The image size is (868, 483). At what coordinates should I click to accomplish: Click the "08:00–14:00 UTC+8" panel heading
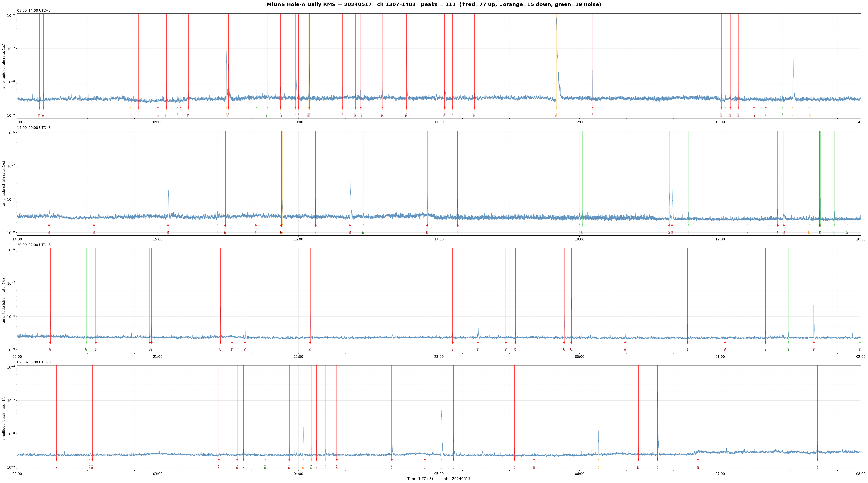[x=34, y=11]
